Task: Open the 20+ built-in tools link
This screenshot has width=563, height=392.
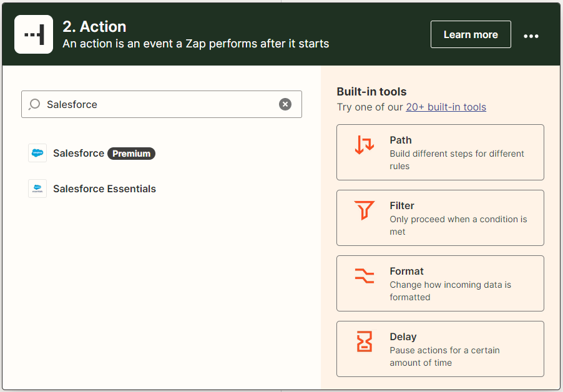Action: point(446,107)
